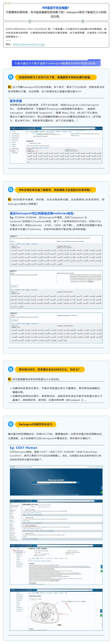Click the CK20 sequence page screenshot

click(x=56, y=145)
